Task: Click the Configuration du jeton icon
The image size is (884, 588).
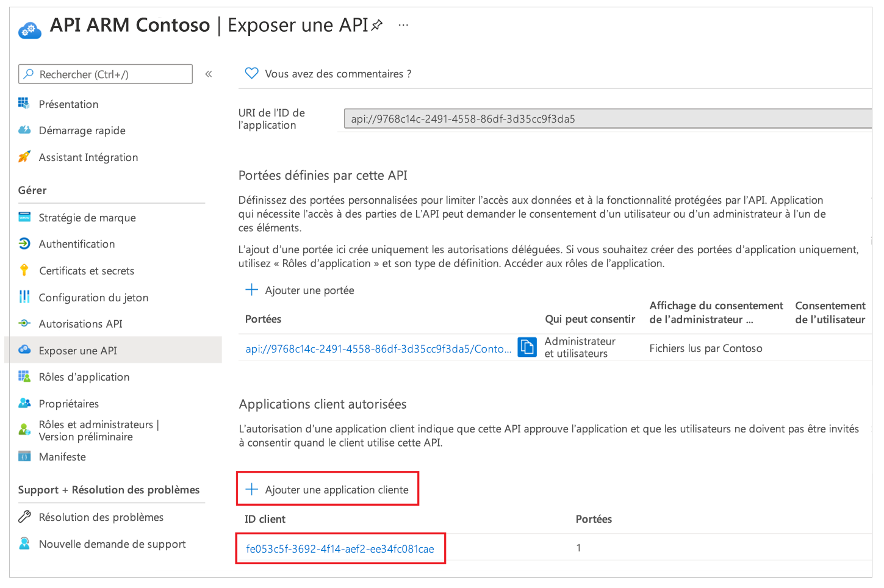Action: pos(24,297)
